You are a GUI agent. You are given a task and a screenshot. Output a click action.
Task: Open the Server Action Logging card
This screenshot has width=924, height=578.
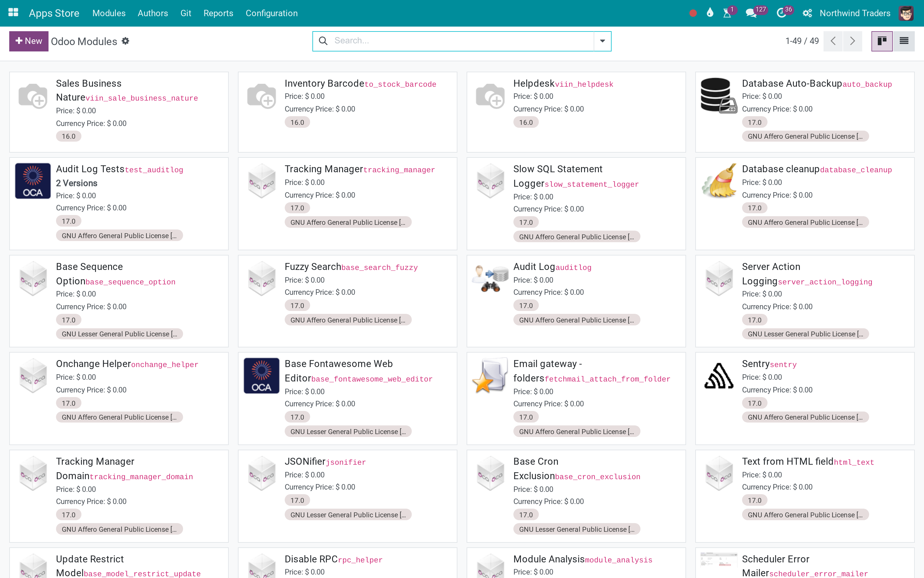click(804, 301)
